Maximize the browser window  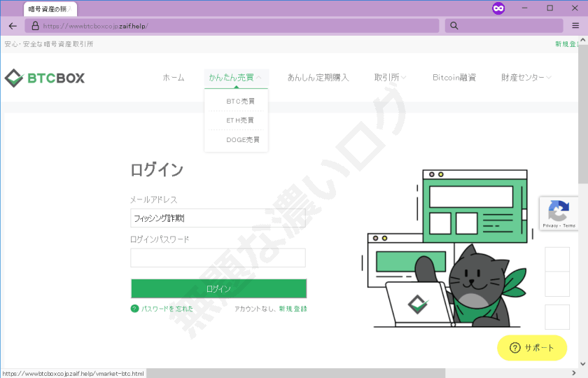coord(549,8)
